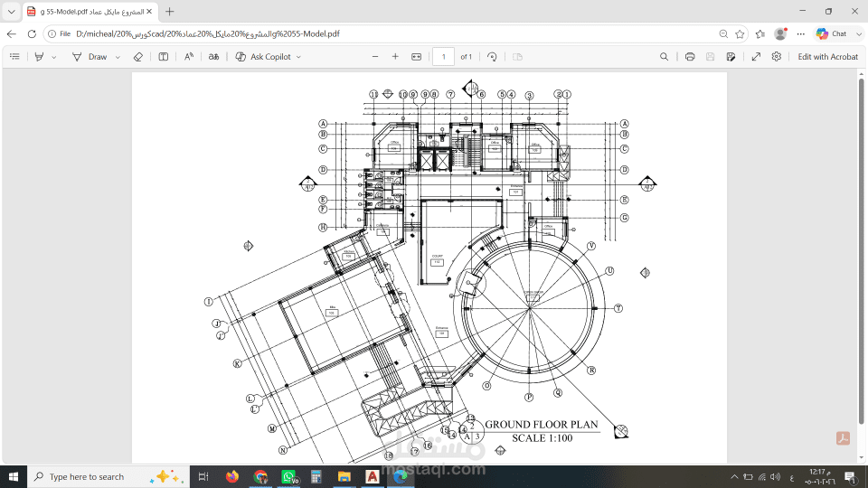Open the table of contents sidebar
868x488 pixels.
[15, 56]
